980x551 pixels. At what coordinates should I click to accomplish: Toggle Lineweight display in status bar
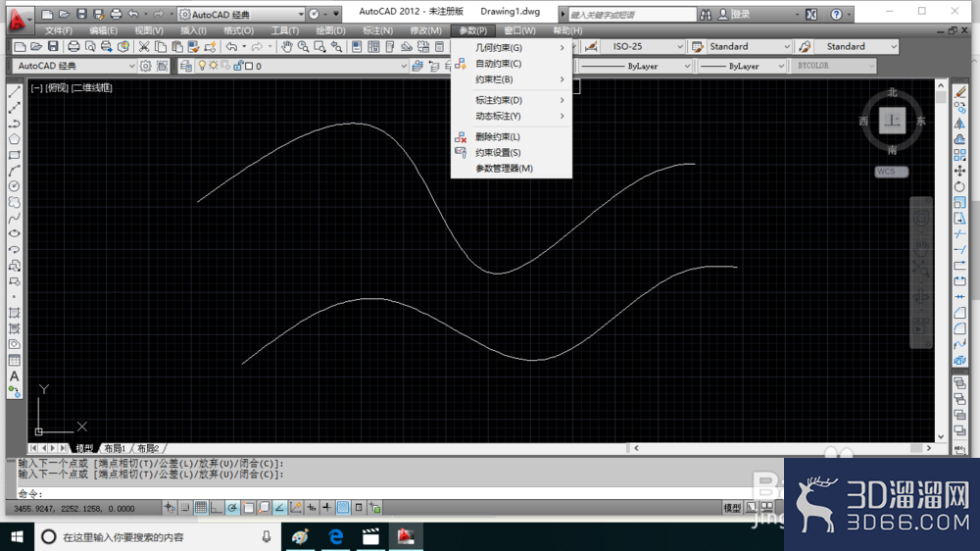[x=327, y=508]
